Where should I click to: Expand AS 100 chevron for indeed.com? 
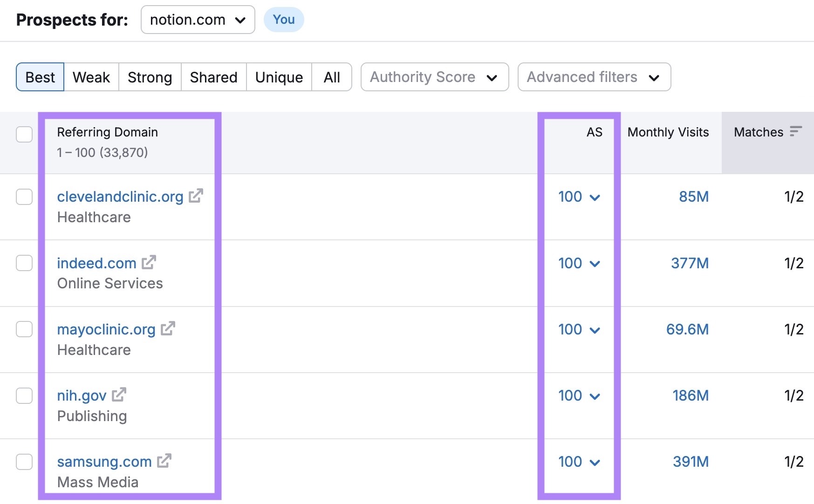(x=595, y=264)
